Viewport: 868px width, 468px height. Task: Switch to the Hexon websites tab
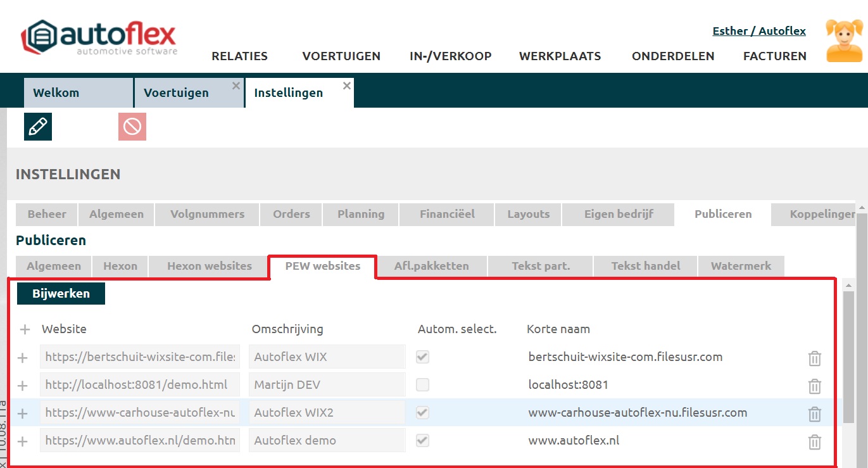[209, 266]
